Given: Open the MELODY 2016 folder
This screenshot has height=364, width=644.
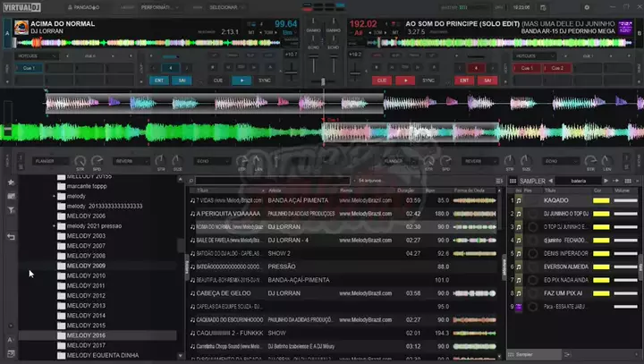Looking at the screenshot, I should point(86,335).
